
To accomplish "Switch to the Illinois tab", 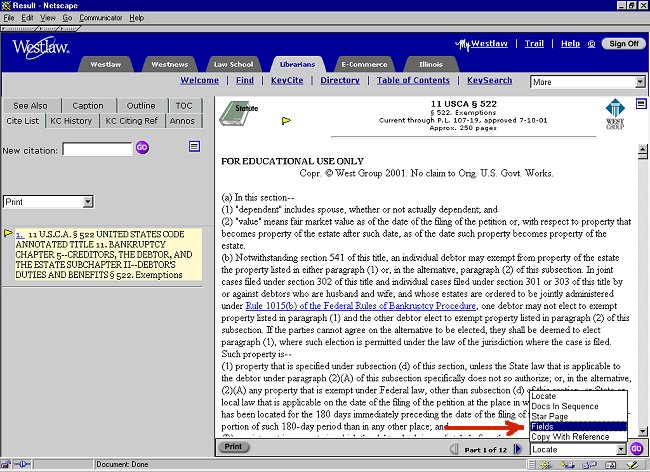I will pyautogui.click(x=431, y=65).
